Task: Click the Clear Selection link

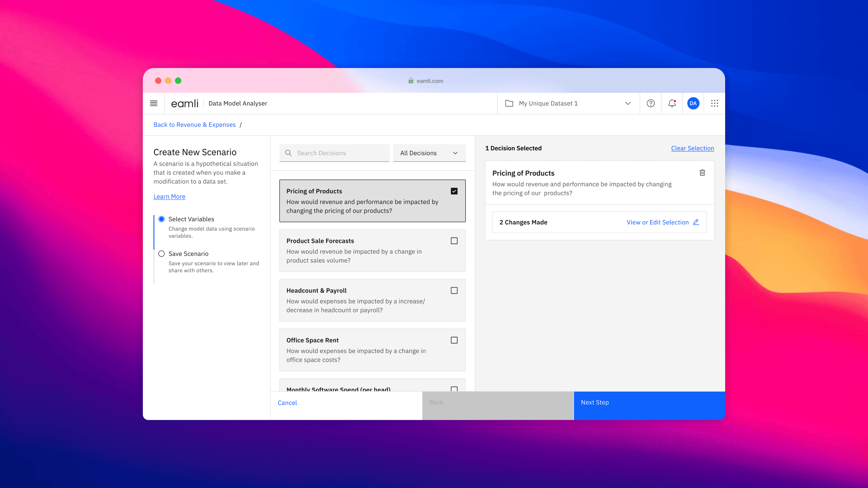Action: coord(693,148)
